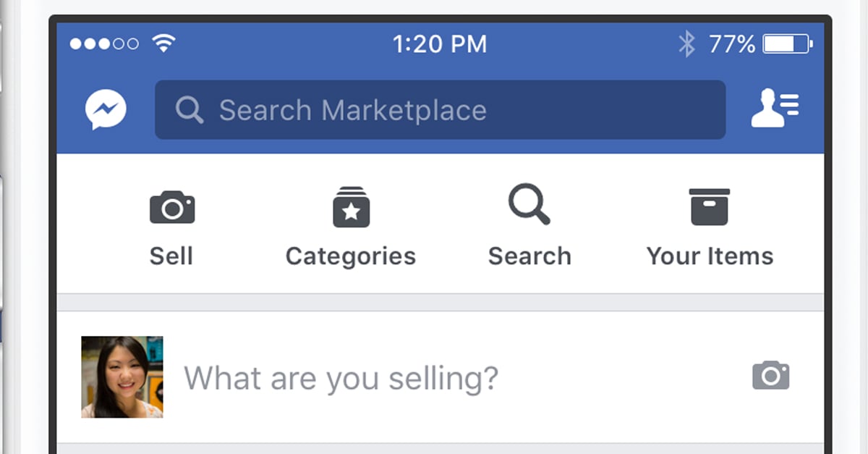Select the Sell label under the camera icon

[171, 255]
